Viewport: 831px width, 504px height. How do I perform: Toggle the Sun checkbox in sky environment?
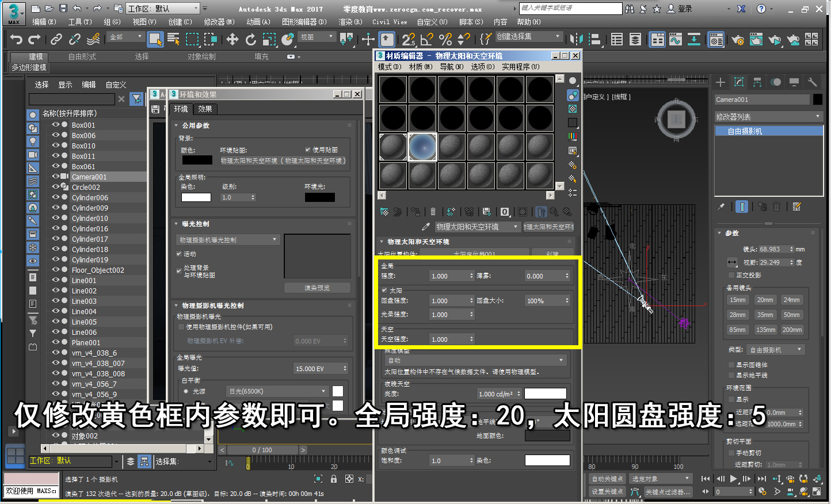(384, 291)
